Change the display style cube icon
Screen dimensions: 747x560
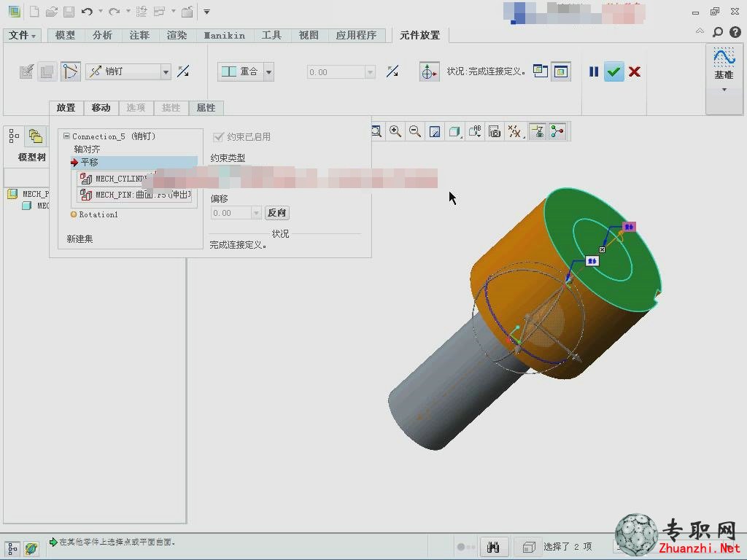454,131
